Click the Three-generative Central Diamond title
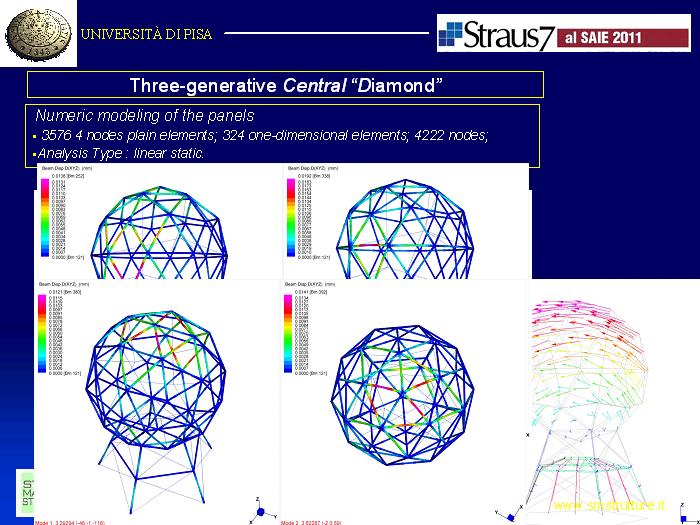Image resolution: width=700 pixels, height=525 pixels. point(286,85)
